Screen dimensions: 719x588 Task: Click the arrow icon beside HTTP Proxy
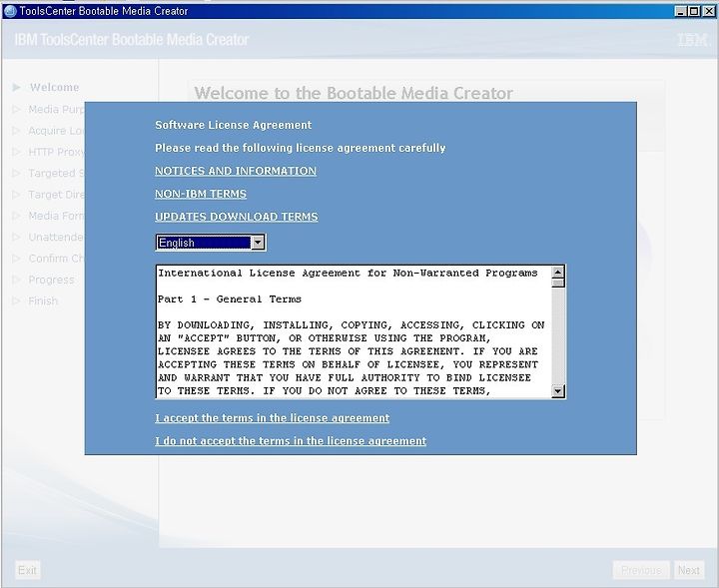coord(17,152)
